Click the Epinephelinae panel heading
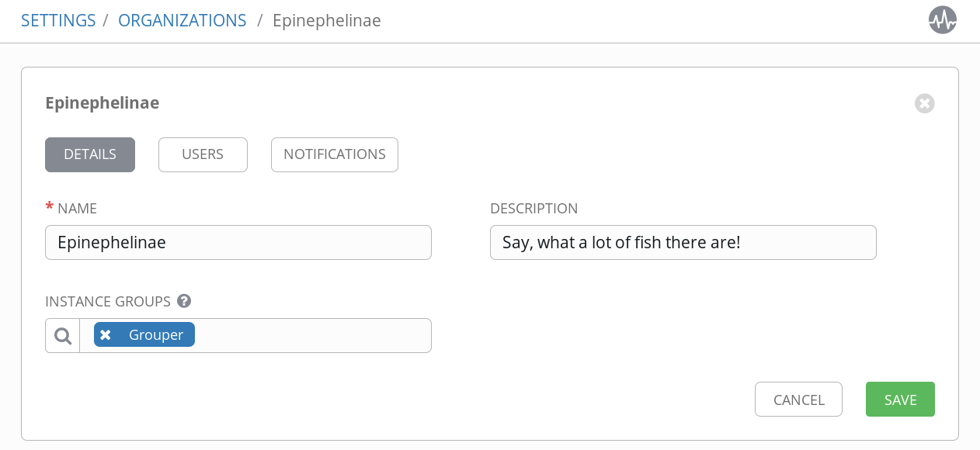This screenshot has width=980, height=450. [x=103, y=103]
